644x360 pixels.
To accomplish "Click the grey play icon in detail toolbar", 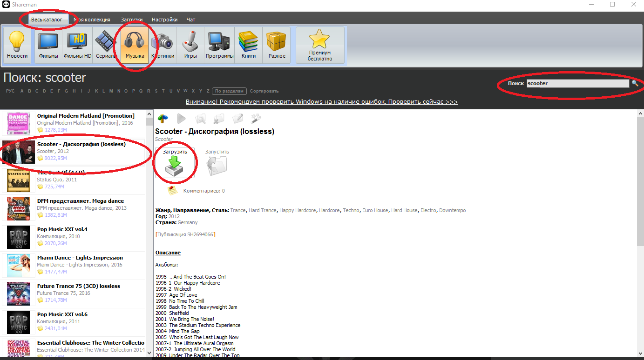I will [182, 119].
